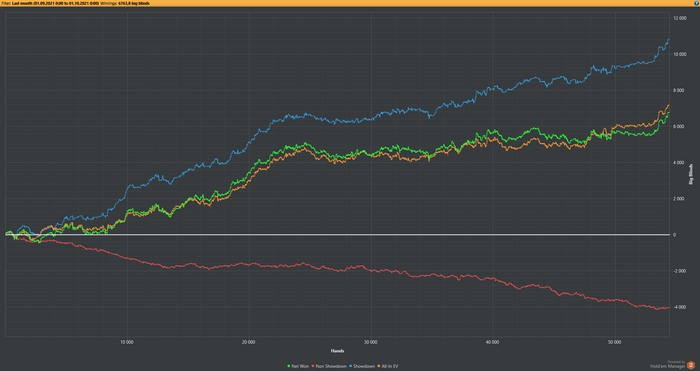Click the 10 000 y-axis value

pos(679,54)
